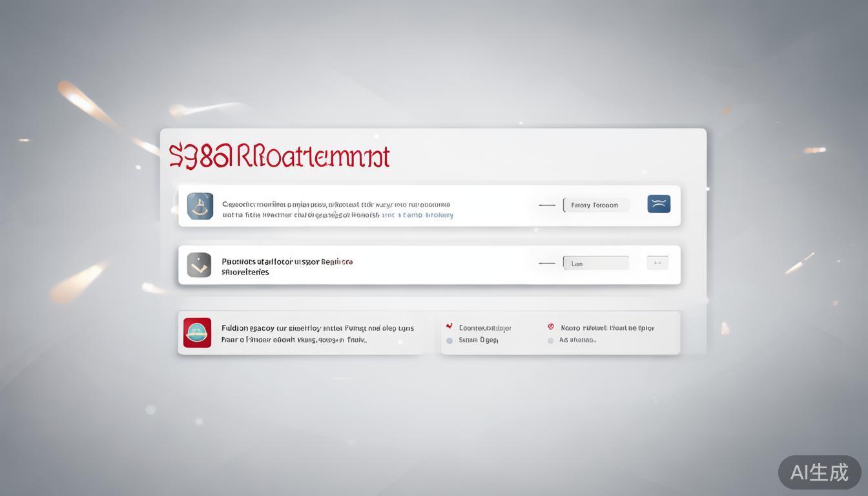868x496 pixels.
Task: Click the red square icon with teal globe
Action: point(197,333)
